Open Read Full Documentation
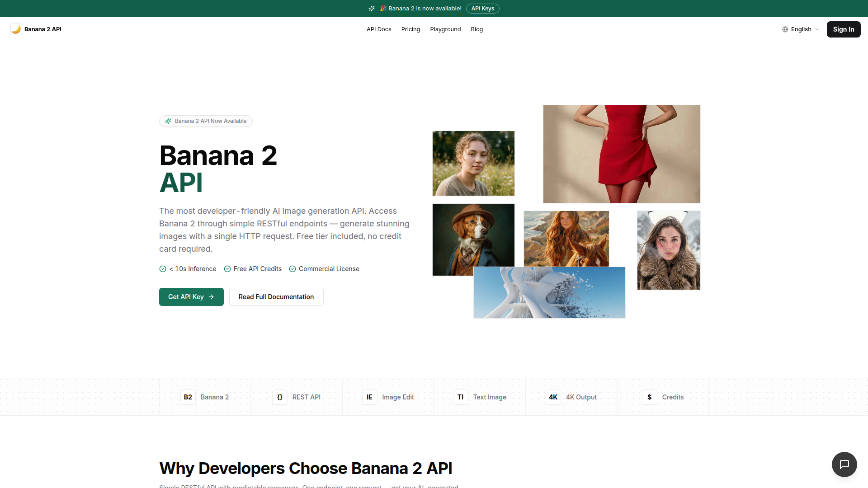 point(276,297)
